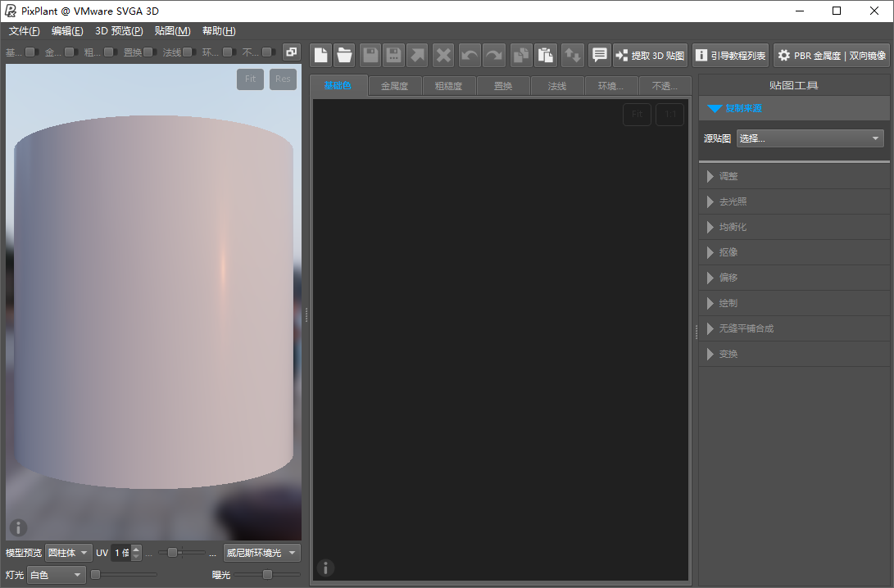
Task: Click info icon in the 3D preview
Action: click(x=18, y=527)
